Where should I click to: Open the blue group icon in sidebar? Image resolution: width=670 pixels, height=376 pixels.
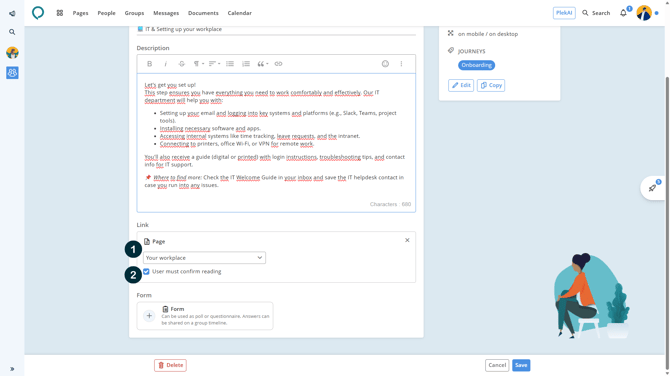click(x=12, y=73)
